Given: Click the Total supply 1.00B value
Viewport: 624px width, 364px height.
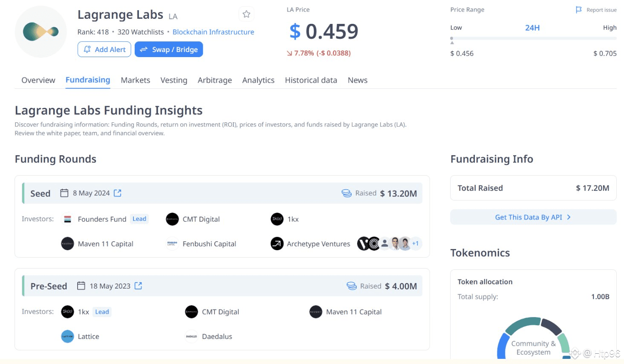Looking at the screenshot, I should tap(600, 297).
